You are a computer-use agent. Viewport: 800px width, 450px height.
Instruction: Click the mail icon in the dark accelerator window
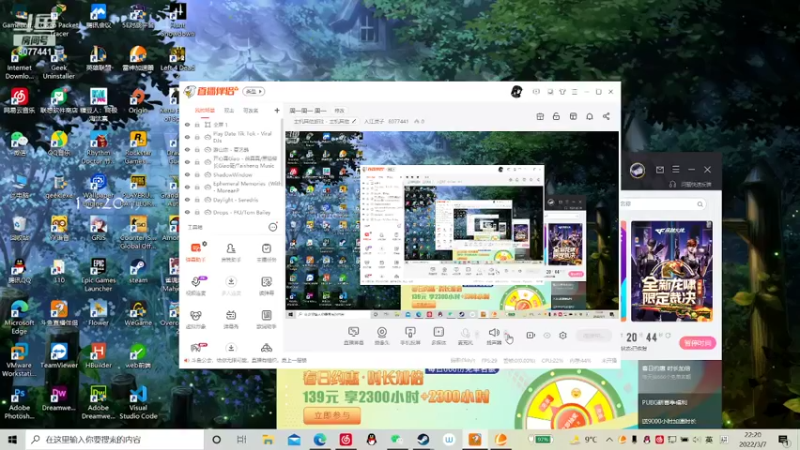point(660,169)
